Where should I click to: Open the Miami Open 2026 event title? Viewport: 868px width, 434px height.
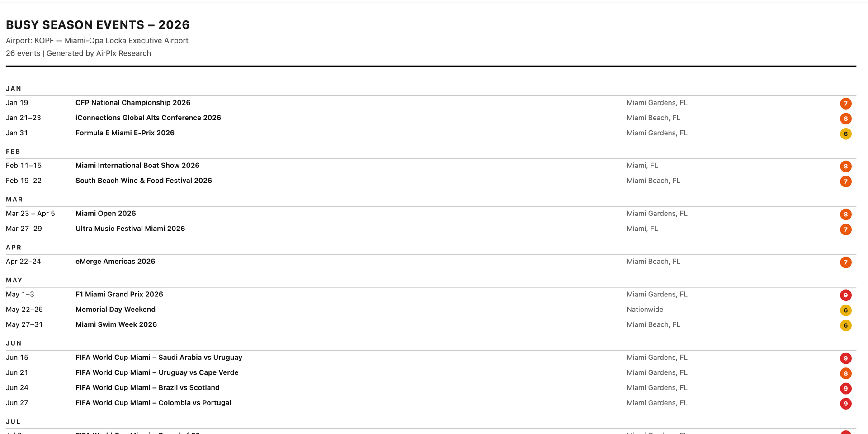[x=105, y=214]
